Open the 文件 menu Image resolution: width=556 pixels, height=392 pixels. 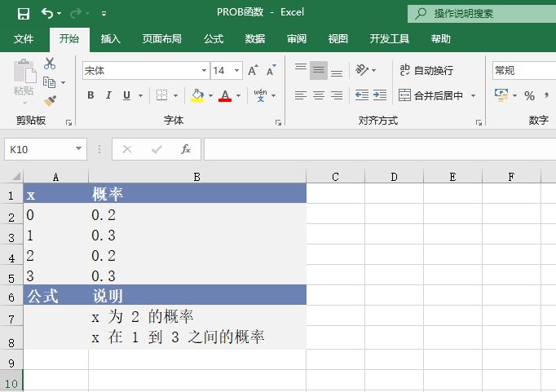(x=24, y=38)
